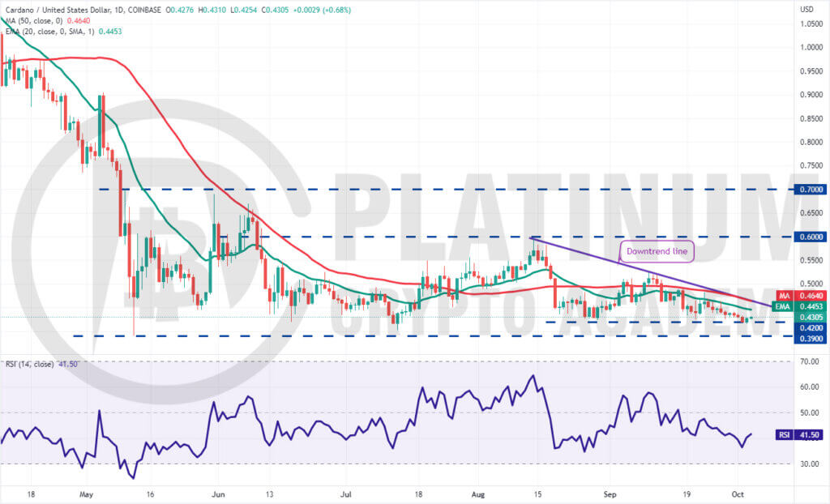Click the Jun label on time axis
The height and width of the screenshot is (504, 830).
click(x=218, y=494)
